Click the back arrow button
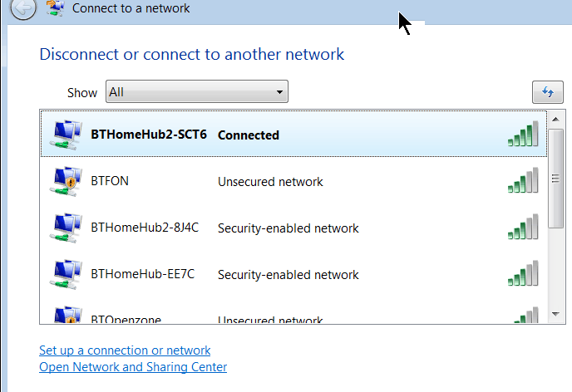 [23, 7]
